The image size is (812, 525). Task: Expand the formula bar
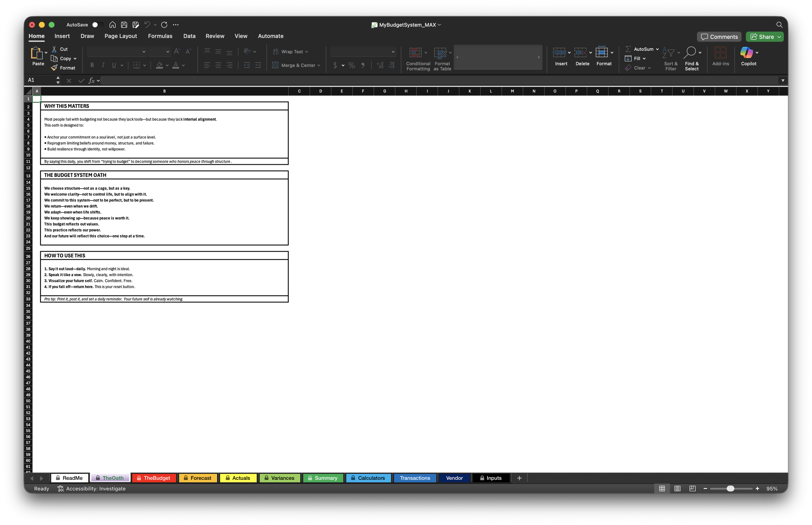783,80
